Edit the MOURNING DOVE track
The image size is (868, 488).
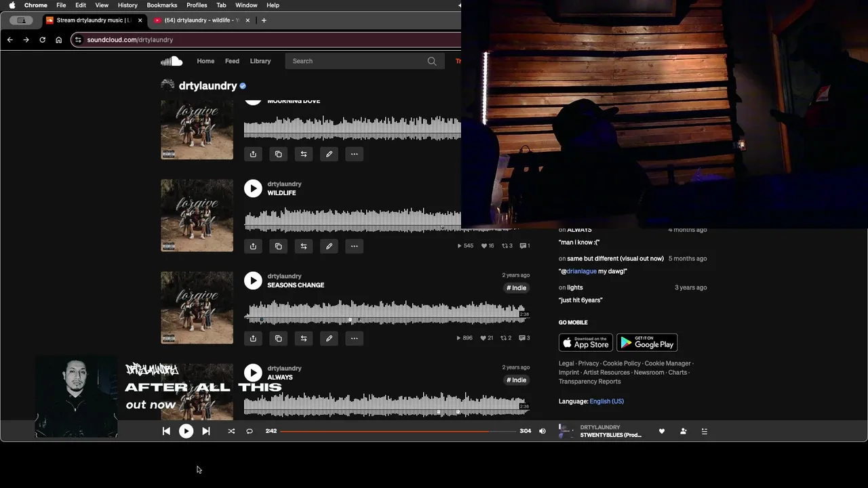coord(329,154)
